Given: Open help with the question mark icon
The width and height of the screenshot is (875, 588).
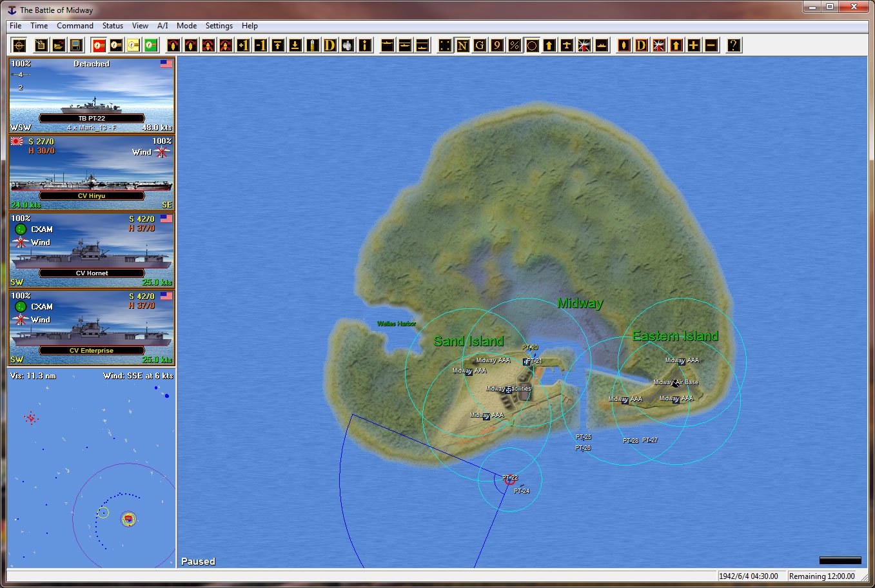Looking at the screenshot, I should tap(733, 45).
